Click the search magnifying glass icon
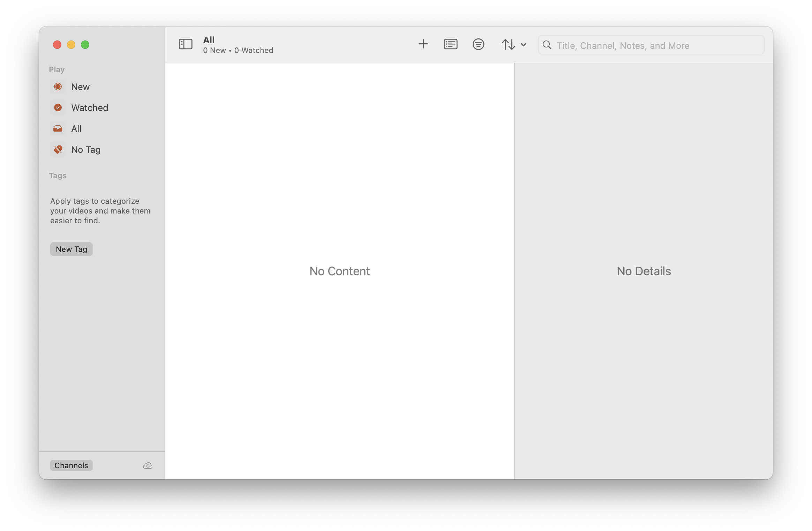Viewport: 812px width, 531px height. coord(547,45)
